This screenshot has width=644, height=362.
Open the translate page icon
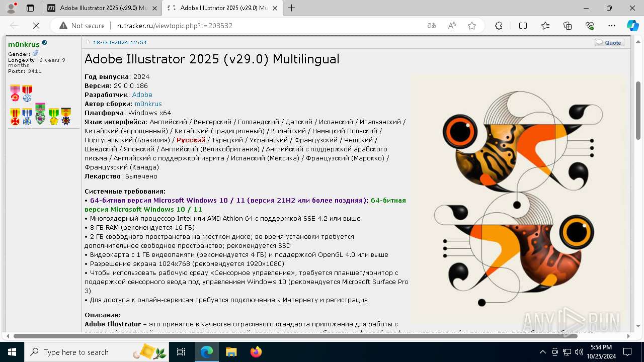click(x=432, y=26)
